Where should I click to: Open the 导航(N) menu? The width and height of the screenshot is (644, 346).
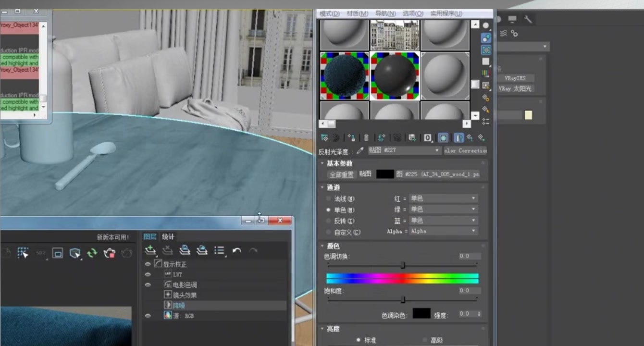[385, 13]
